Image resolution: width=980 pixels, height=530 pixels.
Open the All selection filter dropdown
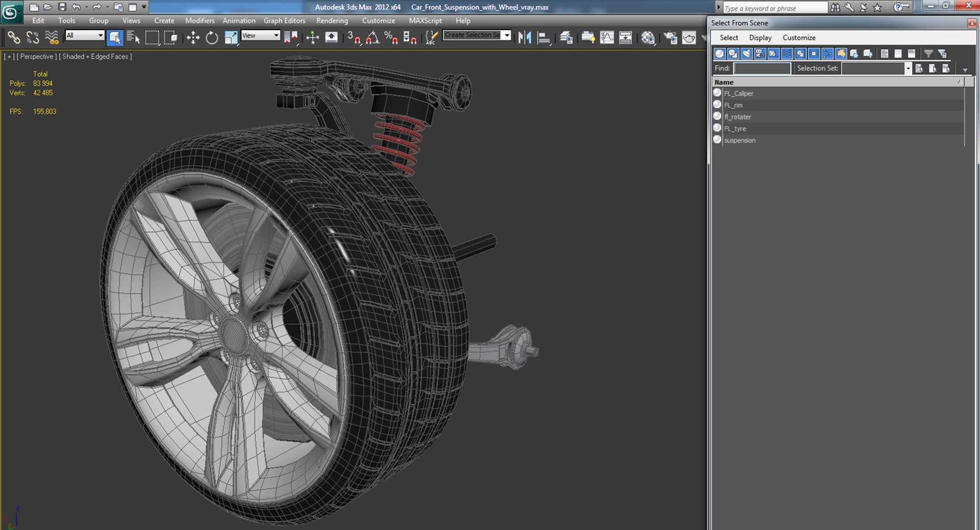coord(85,35)
